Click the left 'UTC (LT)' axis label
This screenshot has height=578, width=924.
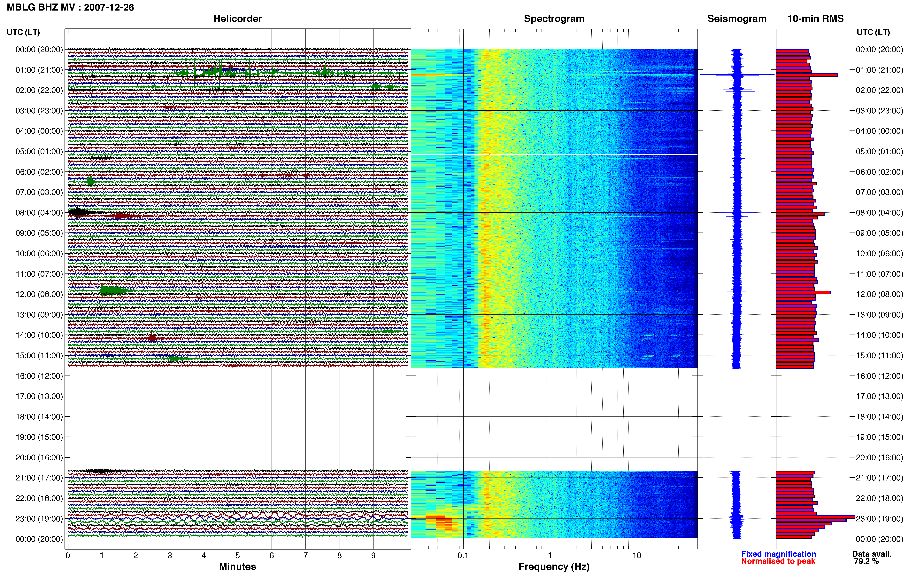(23, 32)
